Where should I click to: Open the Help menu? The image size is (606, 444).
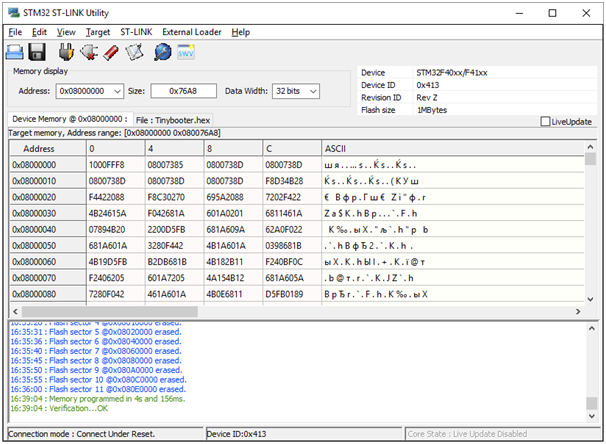coord(241,32)
